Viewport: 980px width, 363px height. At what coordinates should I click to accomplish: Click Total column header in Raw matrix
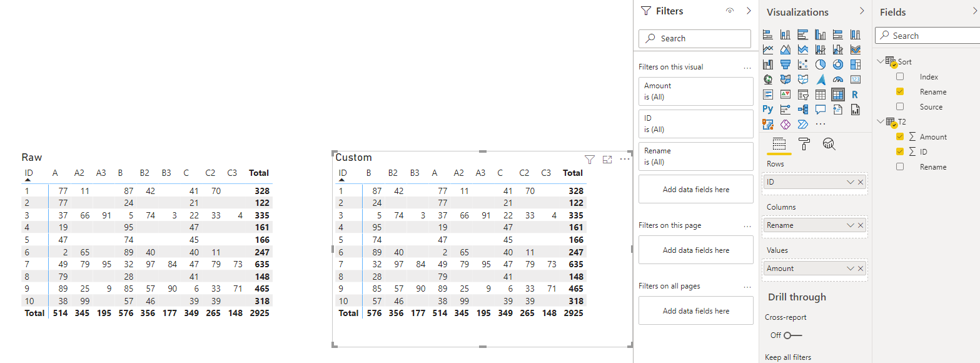click(259, 173)
